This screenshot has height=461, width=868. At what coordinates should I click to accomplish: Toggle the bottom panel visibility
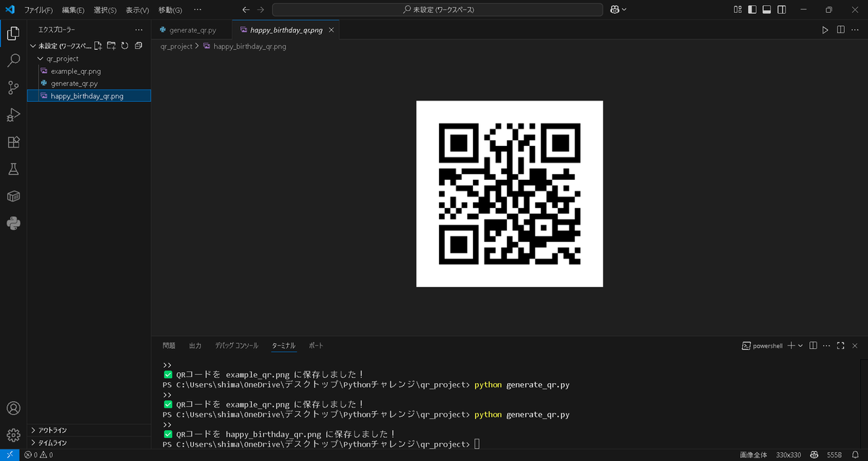(767, 10)
